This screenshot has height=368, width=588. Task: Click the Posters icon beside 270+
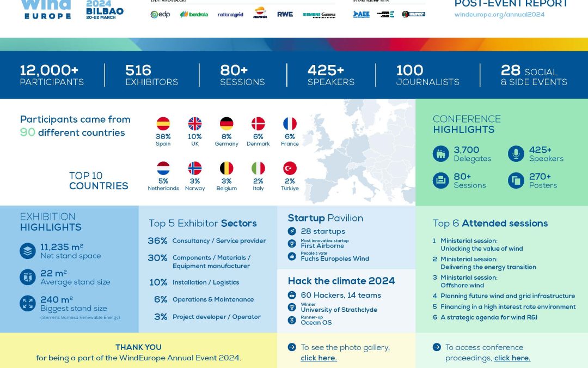pos(516,180)
